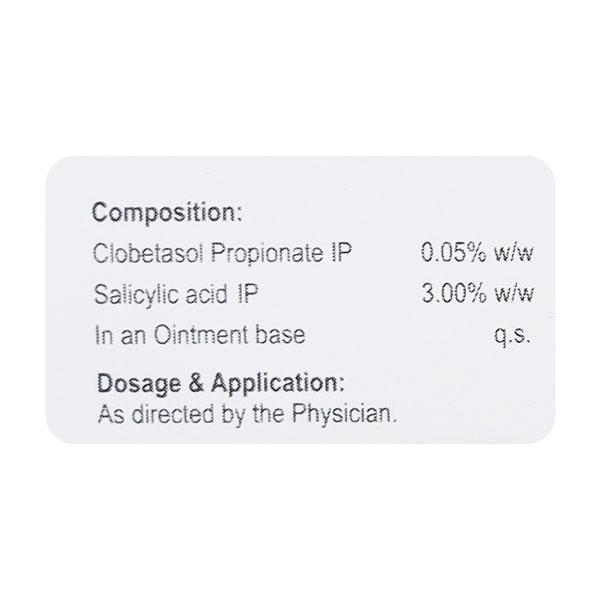The width and height of the screenshot is (600, 600).
Task: Click the q.s. quantity text
Action: [x=512, y=335]
